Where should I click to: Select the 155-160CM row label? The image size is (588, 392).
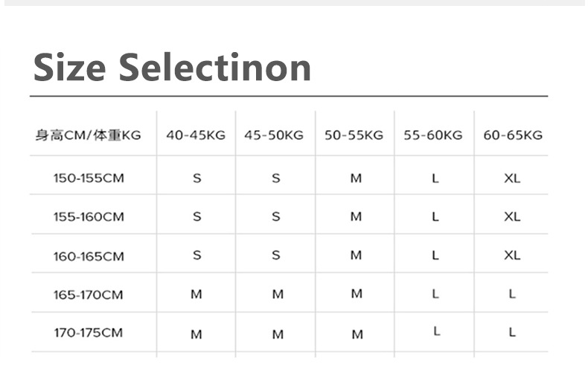tap(89, 217)
